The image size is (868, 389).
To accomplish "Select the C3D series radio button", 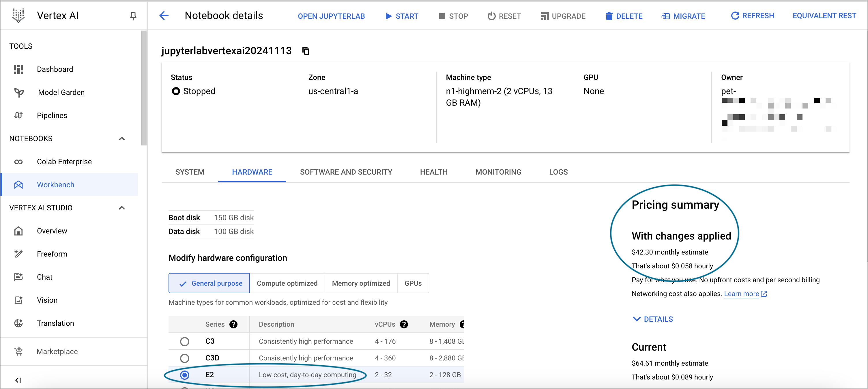I will click(x=185, y=358).
